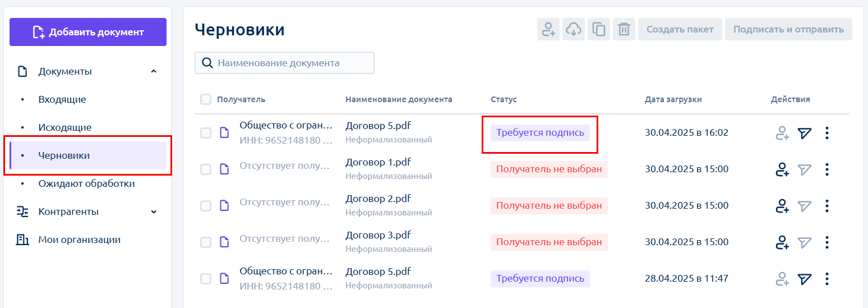The height and width of the screenshot is (308, 868).
Task: Click Требуется подпись badge in the 28.04.2025 row
Action: (x=540, y=278)
